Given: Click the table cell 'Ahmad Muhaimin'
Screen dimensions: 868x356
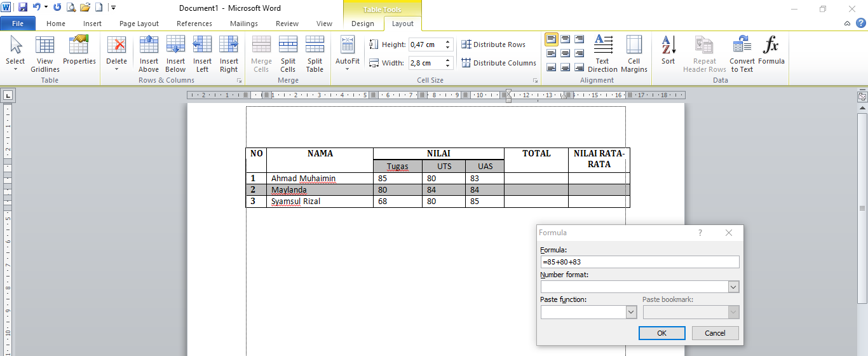Looking at the screenshot, I should click(320, 179).
